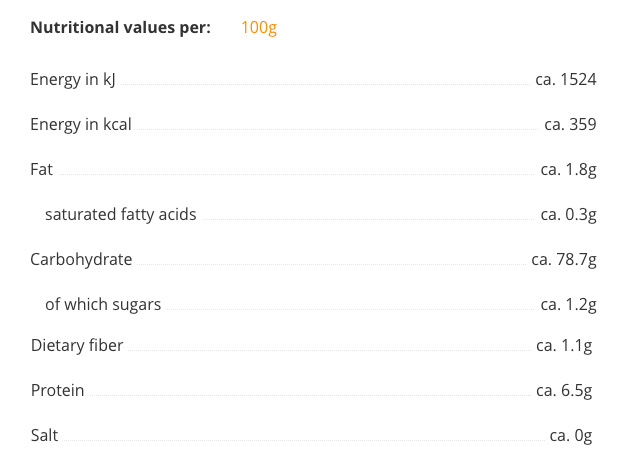Select the 'ca. 1.1g' fiber value
Screen dimensions: 622x462
[x=564, y=346]
